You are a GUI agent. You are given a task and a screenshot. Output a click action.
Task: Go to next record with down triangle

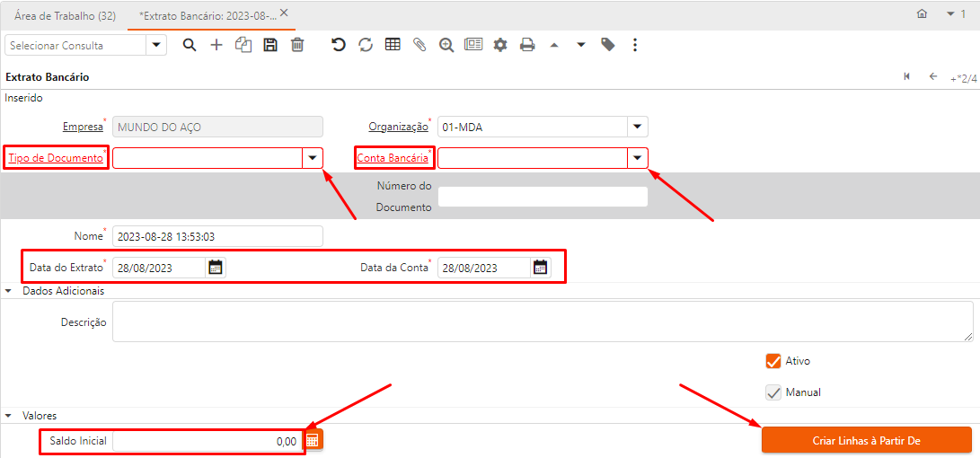[x=580, y=45]
